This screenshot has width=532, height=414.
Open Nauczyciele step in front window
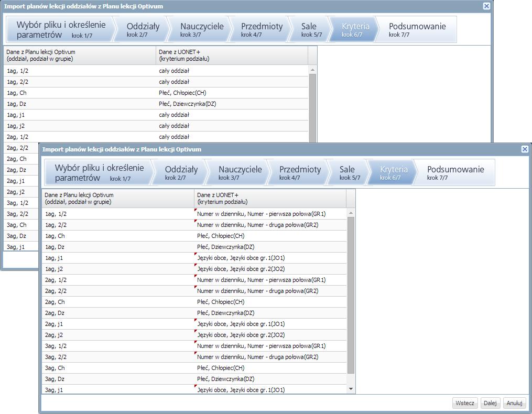[x=240, y=172]
